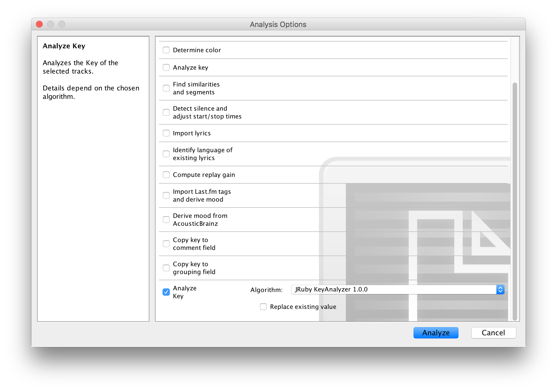Enable "Copy key to grouping field"
557x392 pixels.
tap(166, 268)
